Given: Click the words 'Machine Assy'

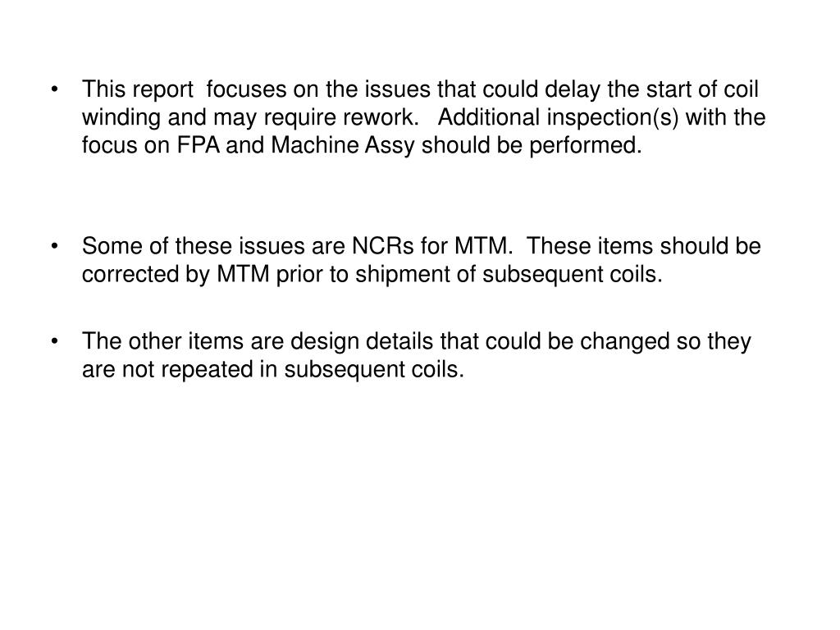Looking at the screenshot, I should (343, 146).
